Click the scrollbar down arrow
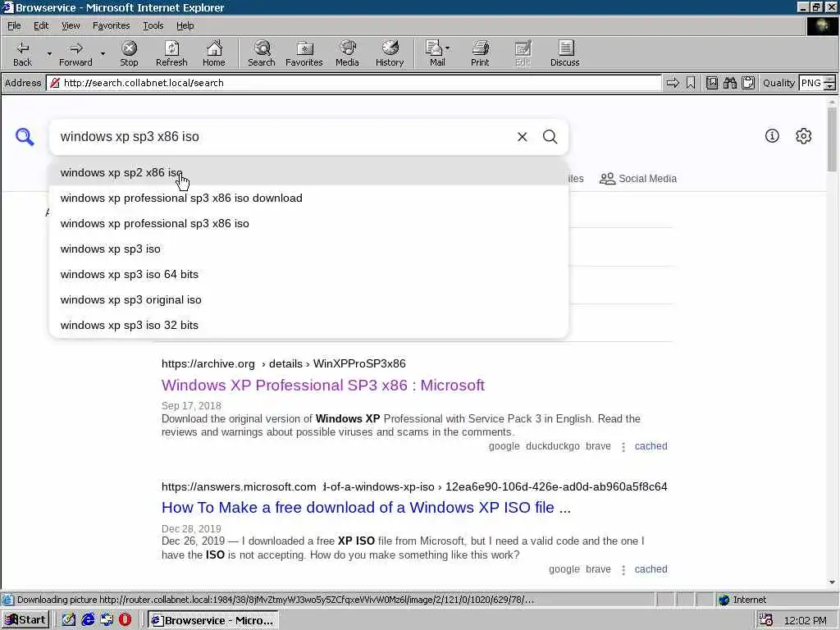Image resolution: width=840 pixels, height=630 pixels. click(832, 582)
